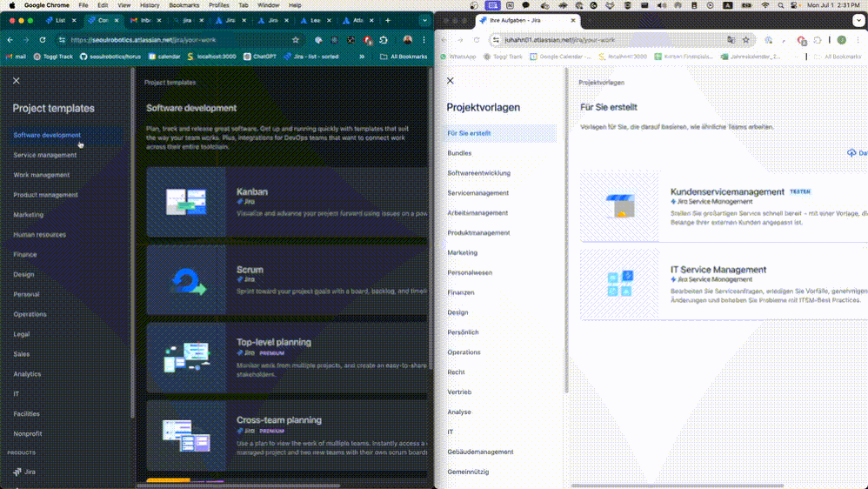Select Human resources category
868x489 pixels.
[39, 235]
